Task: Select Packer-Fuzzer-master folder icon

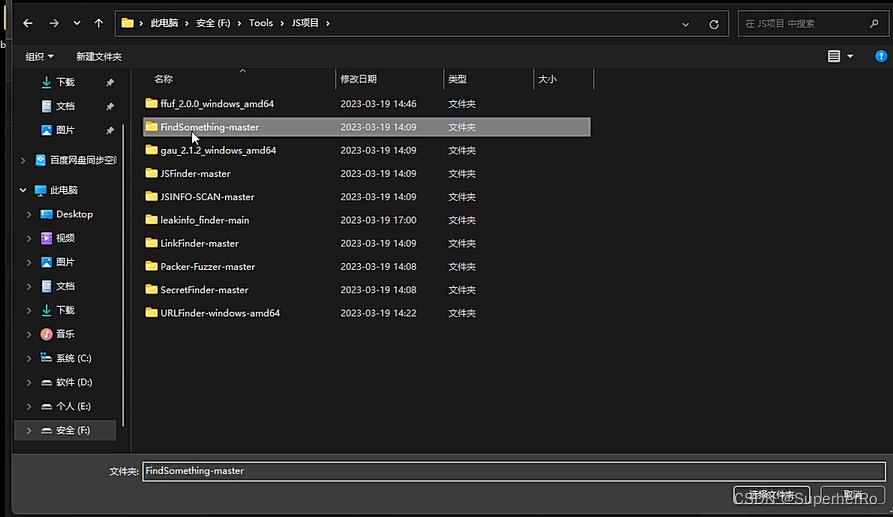Action: pyautogui.click(x=151, y=266)
